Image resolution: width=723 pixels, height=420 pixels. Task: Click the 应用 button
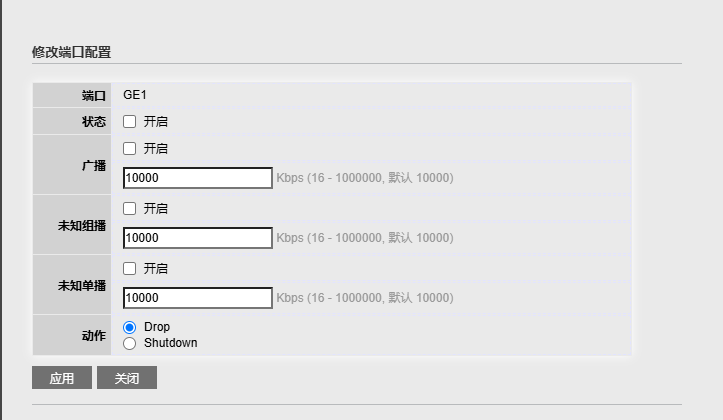(62, 378)
